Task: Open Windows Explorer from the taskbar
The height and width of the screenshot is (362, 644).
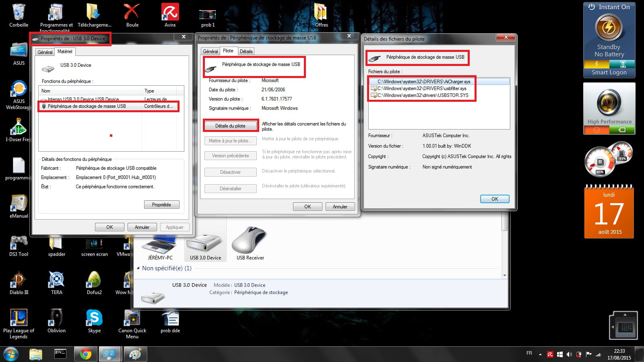Action: [x=36, y=354]
